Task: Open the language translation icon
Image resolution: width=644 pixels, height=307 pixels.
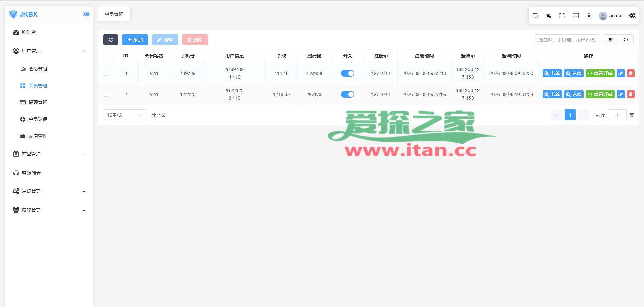Action: [549, 16]
